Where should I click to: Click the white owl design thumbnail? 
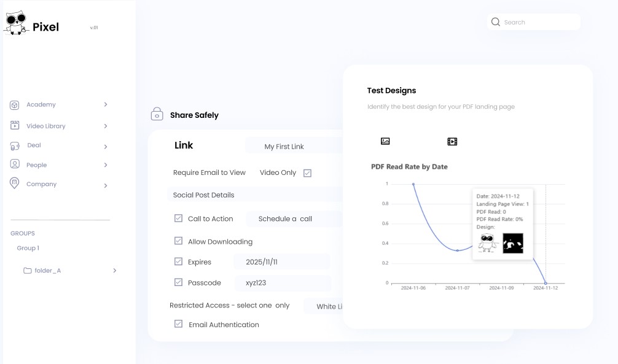[x=487, y=243]
